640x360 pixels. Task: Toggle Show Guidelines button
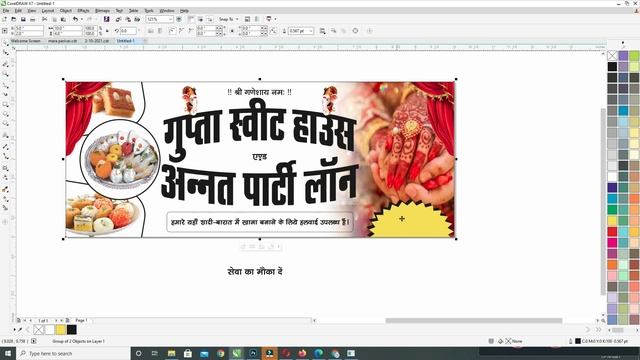[210, 19]
